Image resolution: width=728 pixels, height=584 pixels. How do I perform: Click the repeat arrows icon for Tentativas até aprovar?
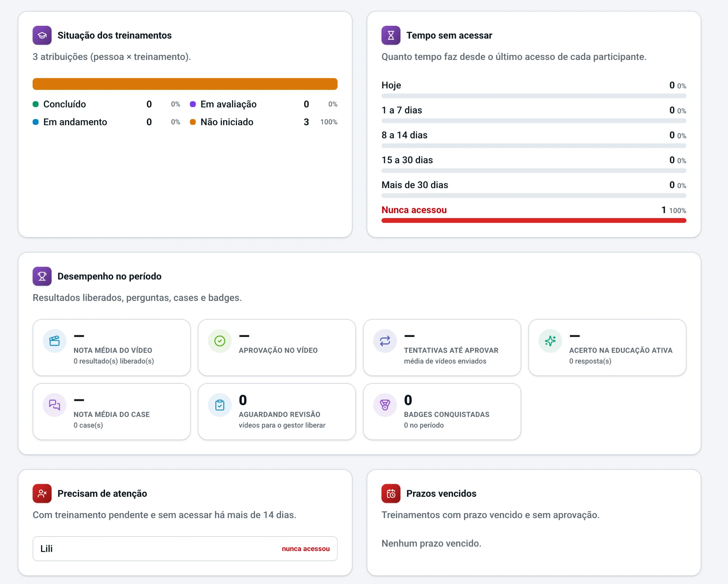pos(385,341)
